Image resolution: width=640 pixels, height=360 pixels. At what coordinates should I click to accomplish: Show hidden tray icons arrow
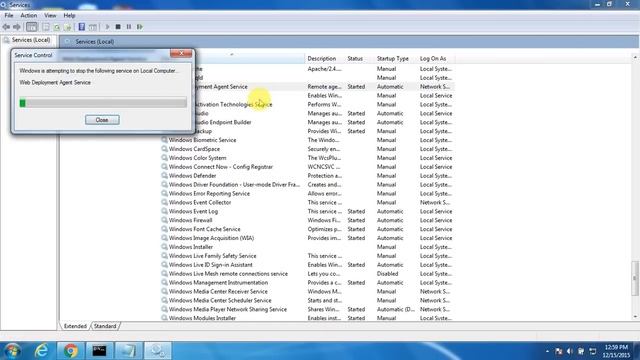(x=547, y=351)
